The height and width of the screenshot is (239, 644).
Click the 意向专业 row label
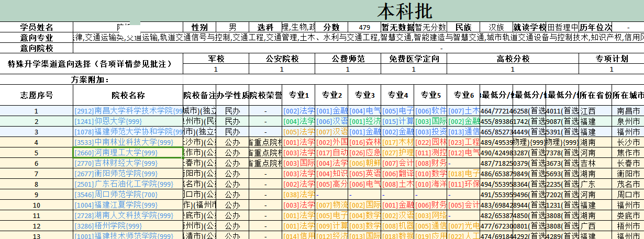click(x=37, y=38)
